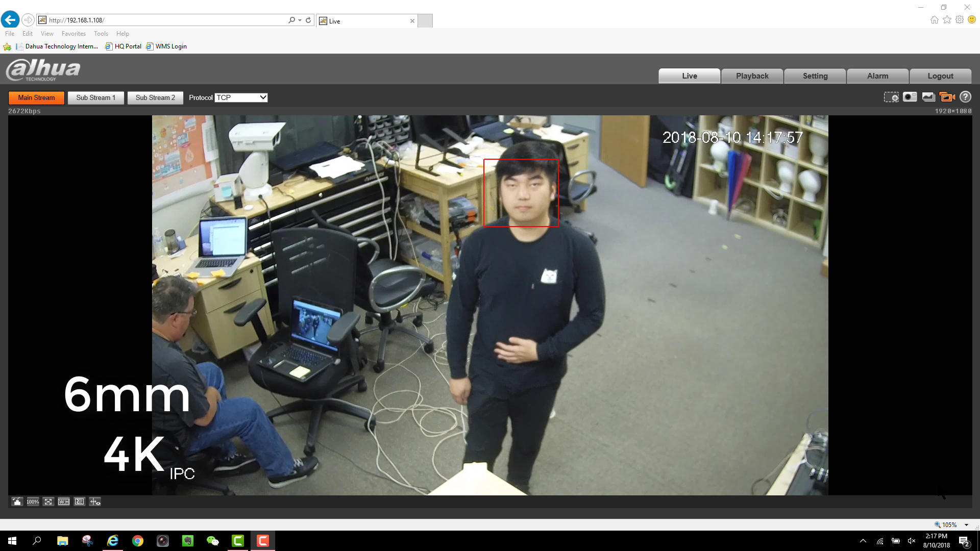
Task: Expand the browser zoom level 105% arrow
Action: (966, 524)
